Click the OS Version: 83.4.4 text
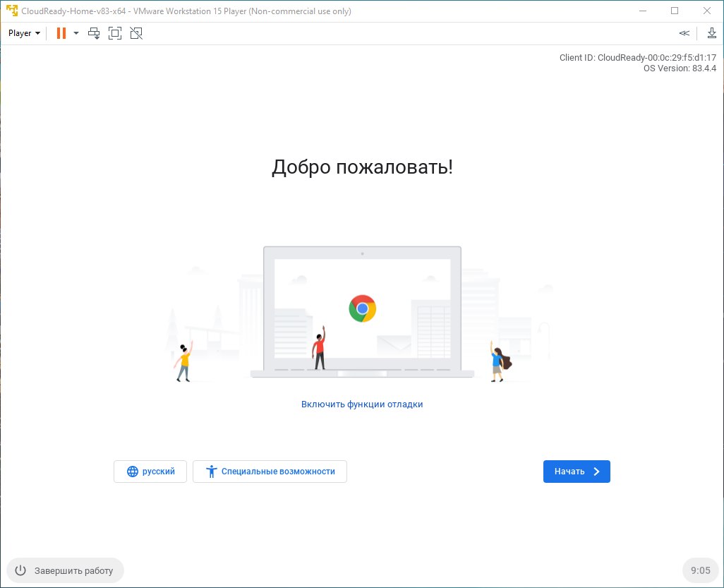This screenshot has width=724, height=588. tap(680, 68)
